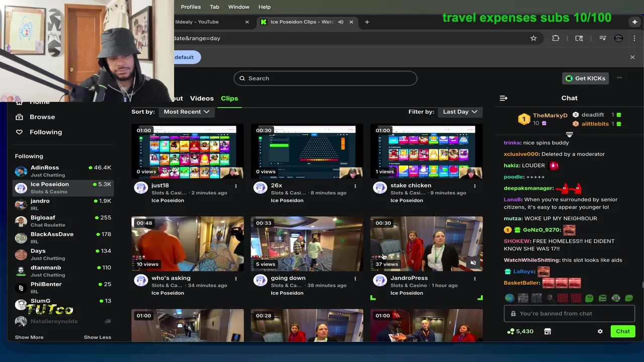Screen dimensions: 644x362
Task: Click the green Chat send button
Action: click(x=623, y=331)
